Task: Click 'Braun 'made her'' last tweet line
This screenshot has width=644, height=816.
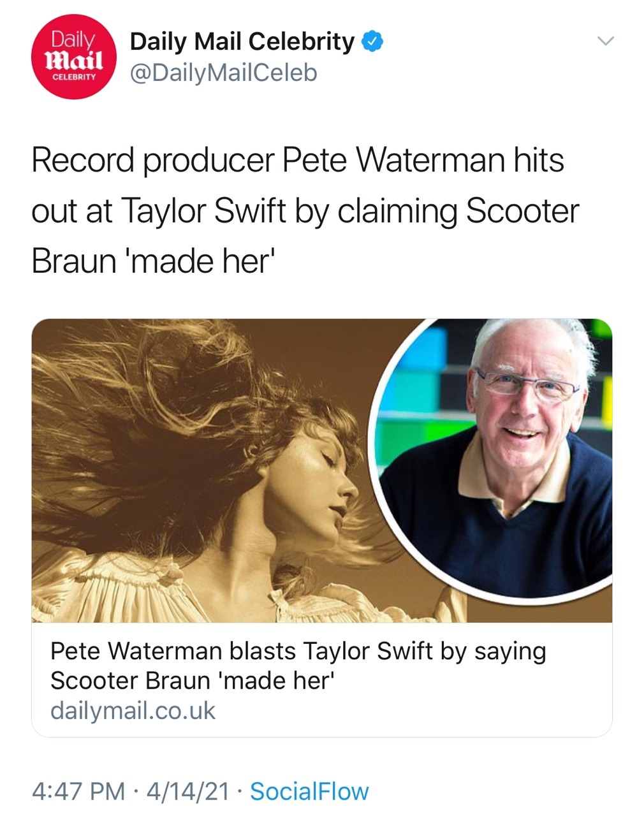Action: [152, 261]
